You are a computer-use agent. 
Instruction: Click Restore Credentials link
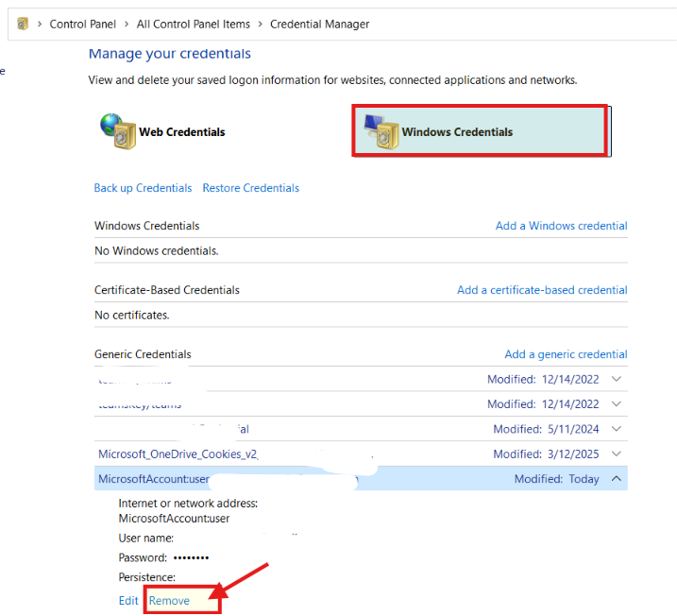251,188
